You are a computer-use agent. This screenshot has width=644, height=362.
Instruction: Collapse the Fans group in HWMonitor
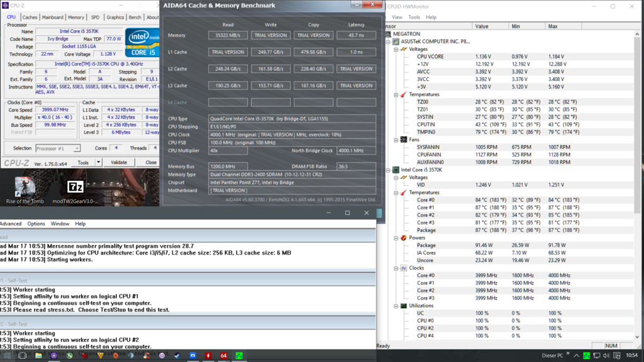point(396,140)
